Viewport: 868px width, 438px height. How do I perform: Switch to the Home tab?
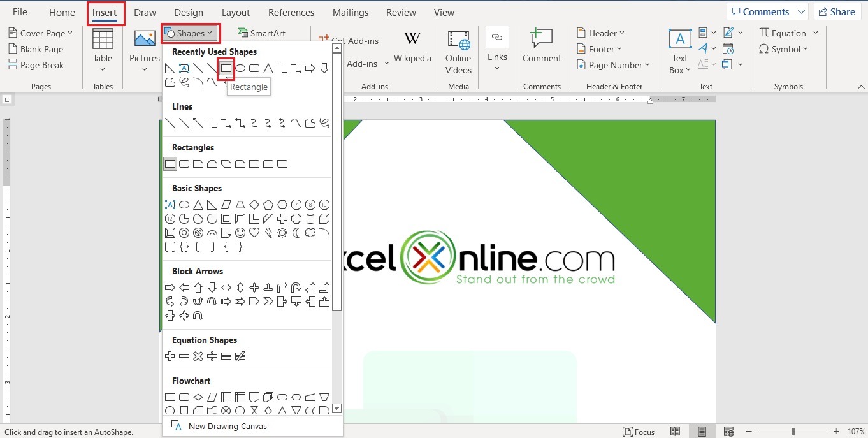(x=62, y=12)
